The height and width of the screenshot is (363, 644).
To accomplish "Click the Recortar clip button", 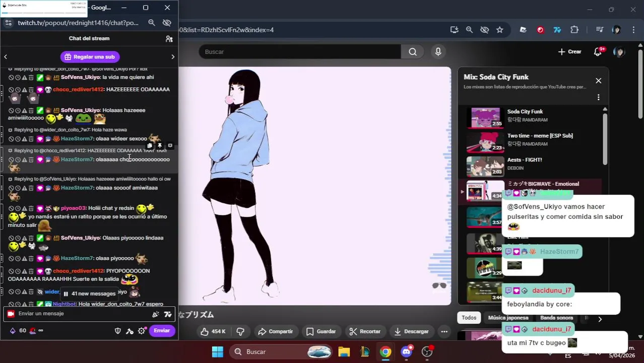I will (x=365, y=331).
